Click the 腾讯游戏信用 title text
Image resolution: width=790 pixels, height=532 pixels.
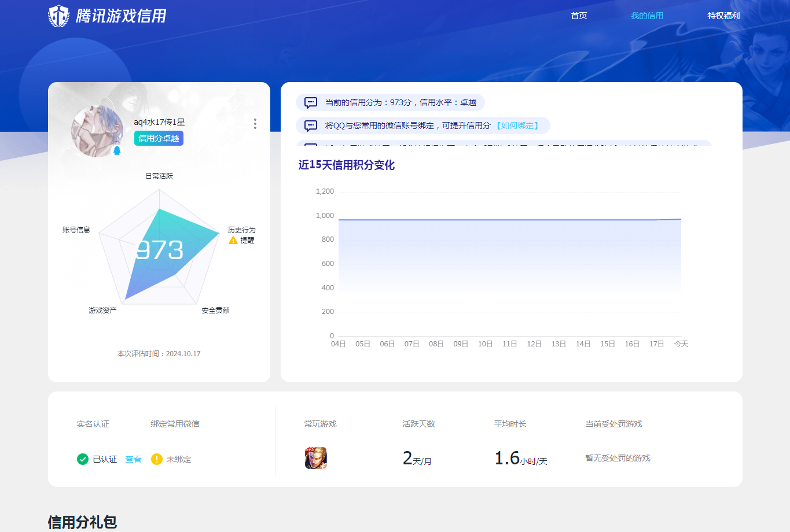[121, 16]
